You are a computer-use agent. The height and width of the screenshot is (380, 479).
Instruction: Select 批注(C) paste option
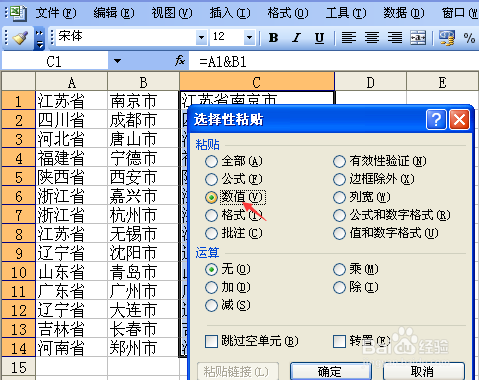tap(234, 233)
